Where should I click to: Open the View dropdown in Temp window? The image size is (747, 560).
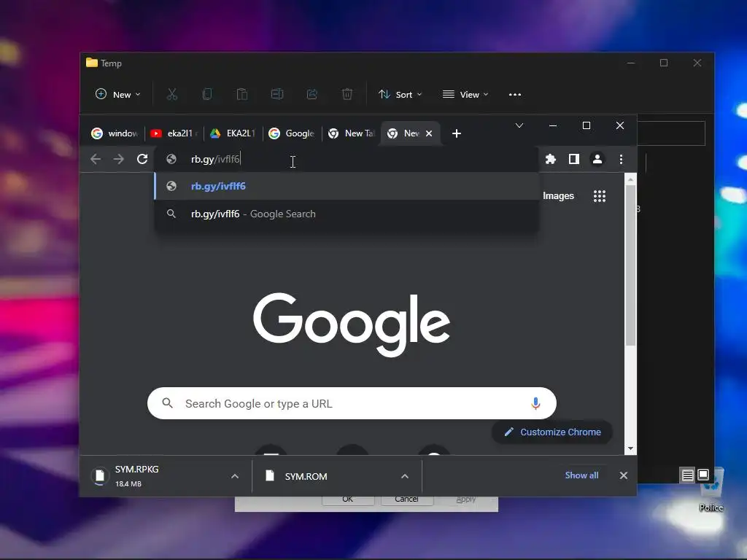(x=465, y=94)
